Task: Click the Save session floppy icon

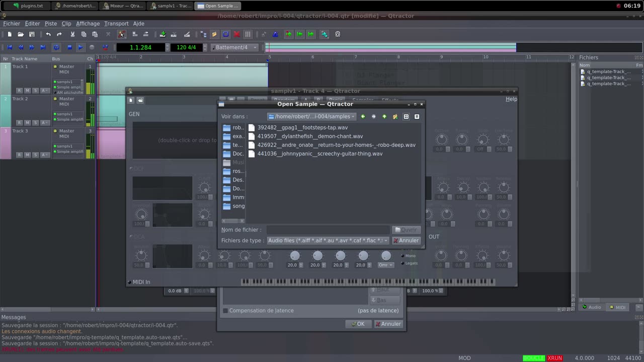Action: 32,34
